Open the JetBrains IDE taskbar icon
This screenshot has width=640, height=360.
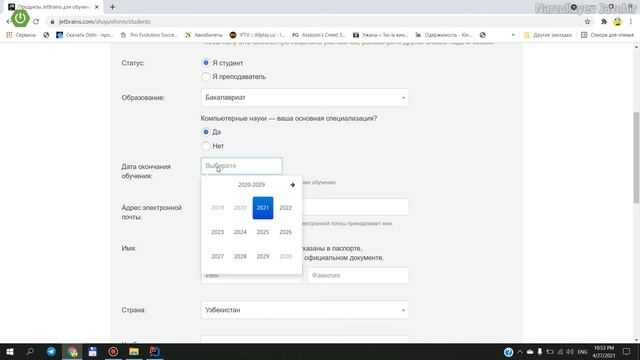154,351
